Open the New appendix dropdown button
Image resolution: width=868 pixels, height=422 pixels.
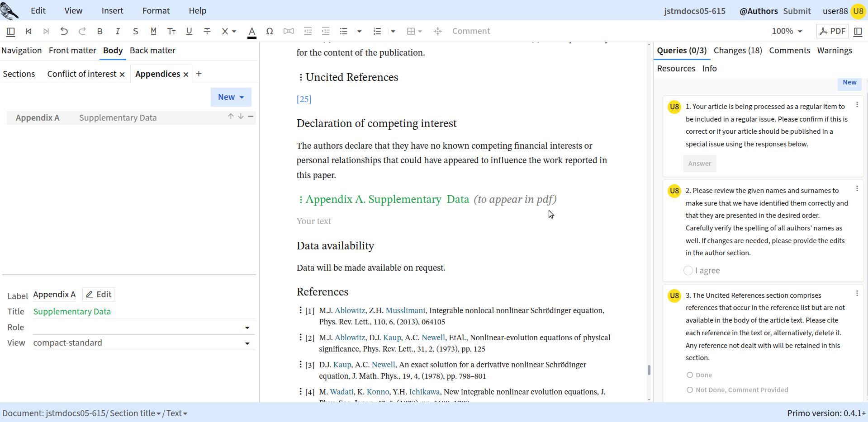point(231,97)
